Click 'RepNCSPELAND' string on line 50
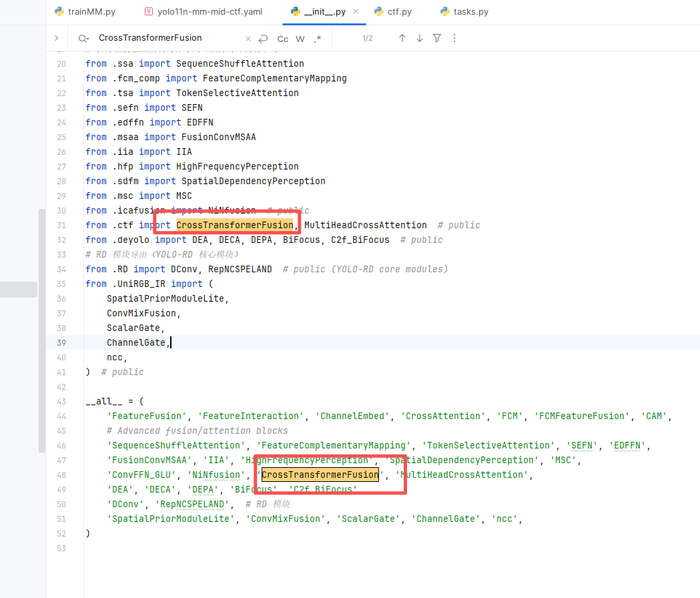This screenshot has height=598, width=700. (192, 504)
